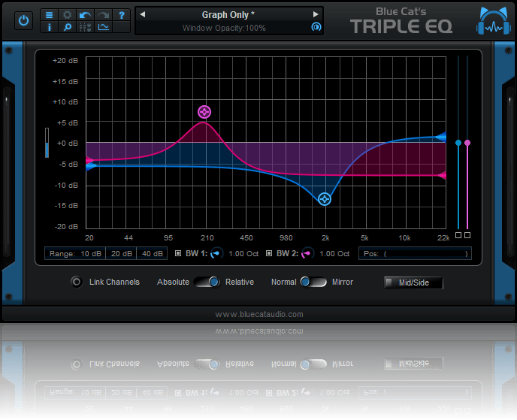Screen dimensions: 517x420
Task: Click the magnifier zoom icon
Action: (68, 27)
